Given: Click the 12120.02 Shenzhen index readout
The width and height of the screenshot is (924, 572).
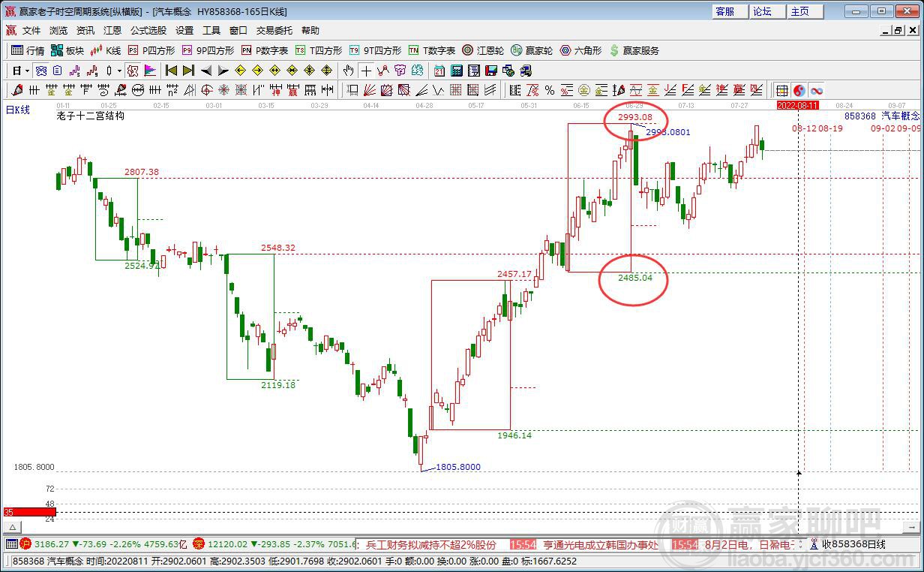Looking at the screenshot, I should pos(226,544).
